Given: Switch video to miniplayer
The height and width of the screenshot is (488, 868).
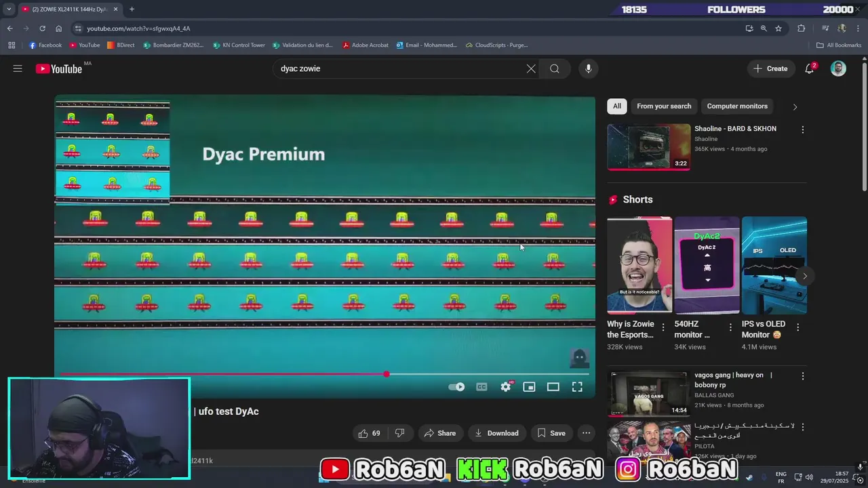Looking at the screenshot, I should tap(529, 386).
